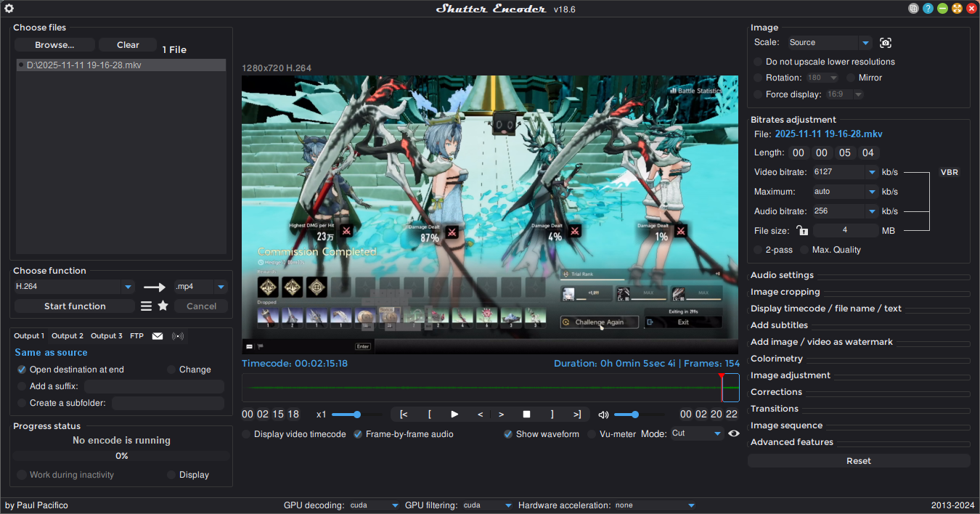
Task: Click the favorites star icon
Action: 163,306
